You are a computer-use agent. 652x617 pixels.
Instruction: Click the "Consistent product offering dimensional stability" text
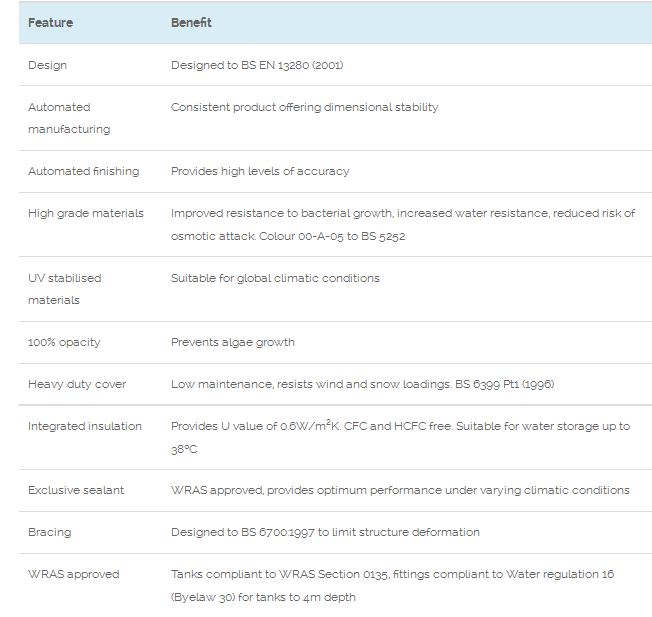[304, 107]
